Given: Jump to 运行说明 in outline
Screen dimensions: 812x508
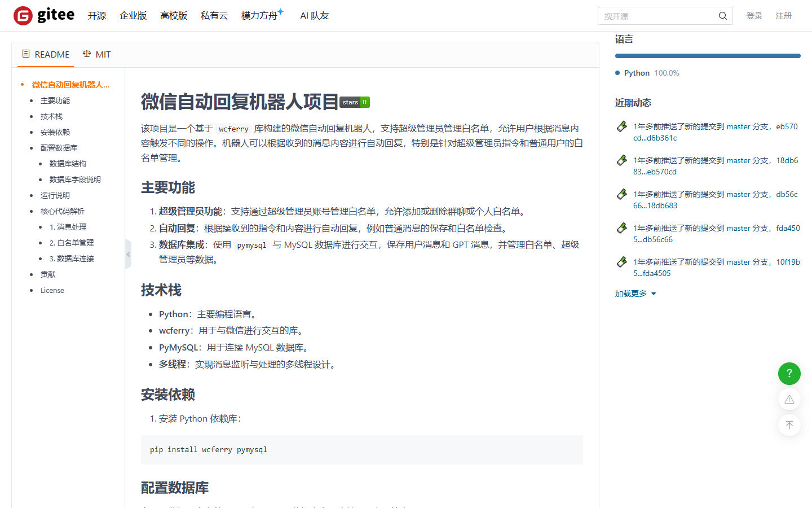Looking at the screenshot, I should pos(55,195).
